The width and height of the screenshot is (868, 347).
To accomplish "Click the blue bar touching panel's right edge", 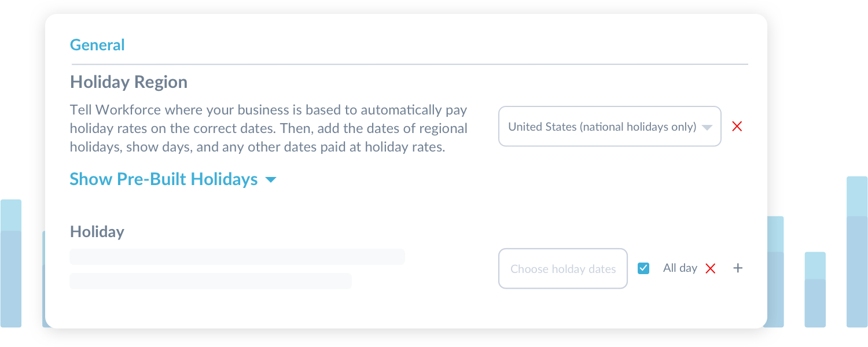I will point(775,272).
